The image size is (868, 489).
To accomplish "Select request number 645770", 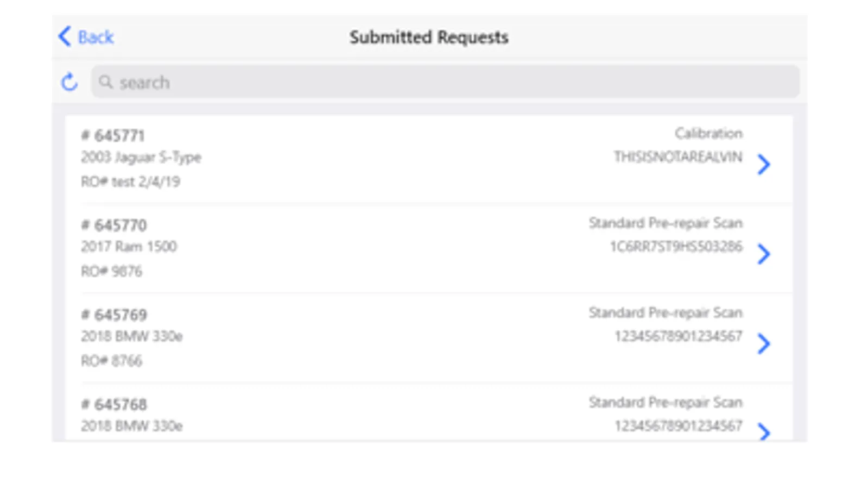I will (x=114, y=225).
